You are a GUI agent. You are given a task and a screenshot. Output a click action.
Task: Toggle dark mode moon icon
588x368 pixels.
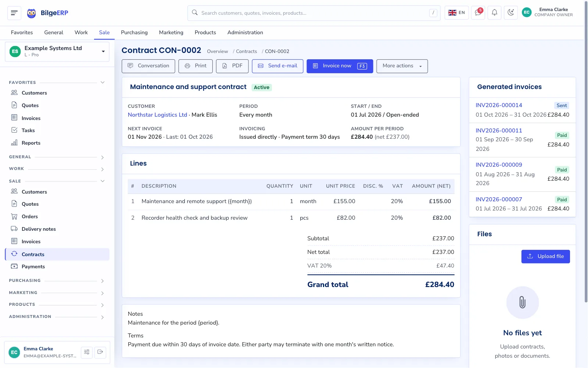pyautogui.click(x=511, y=13)
